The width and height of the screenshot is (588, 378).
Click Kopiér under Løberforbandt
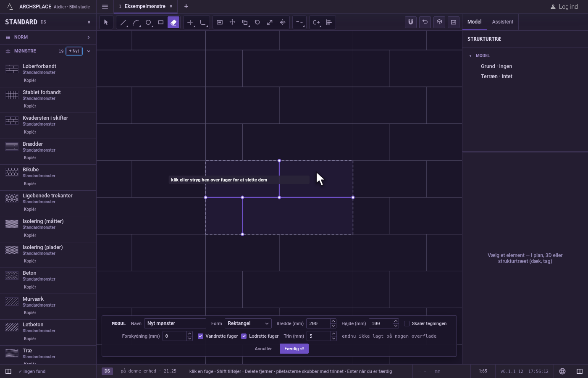click(x=30, y=80)
